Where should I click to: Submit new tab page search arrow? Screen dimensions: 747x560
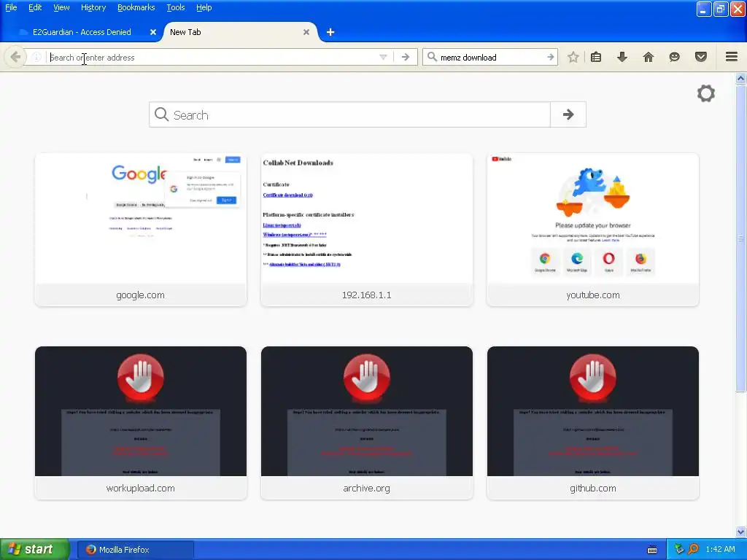click(568, 114)
